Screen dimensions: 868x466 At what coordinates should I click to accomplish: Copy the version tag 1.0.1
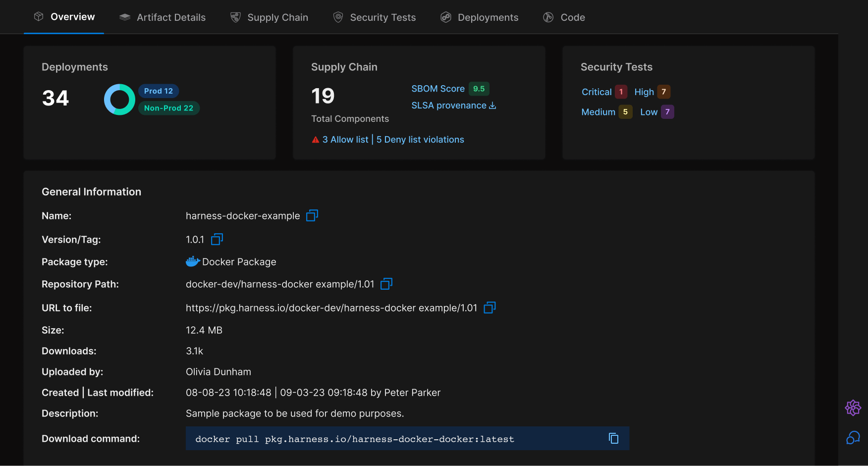pyautogui.click(x=217, y=240)
